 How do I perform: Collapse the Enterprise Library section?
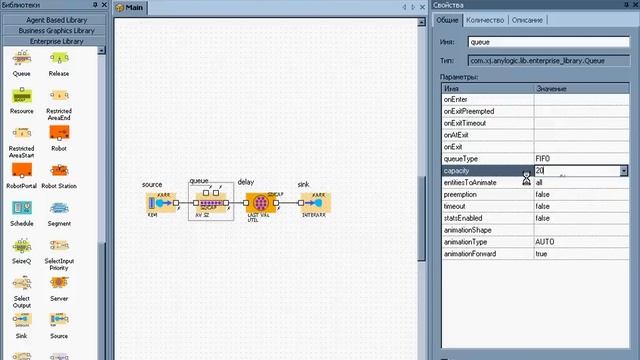(x=54, y=41)
